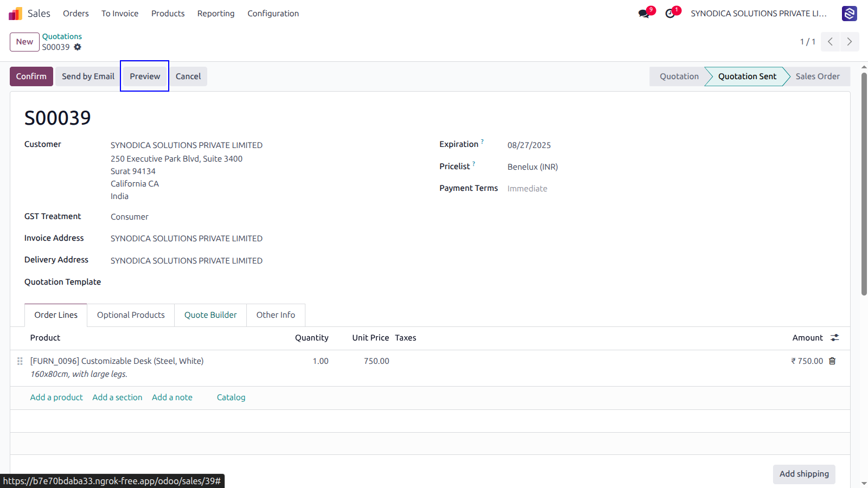
Task: Open the To Invoice menu
Action: (x=120, y=14)
